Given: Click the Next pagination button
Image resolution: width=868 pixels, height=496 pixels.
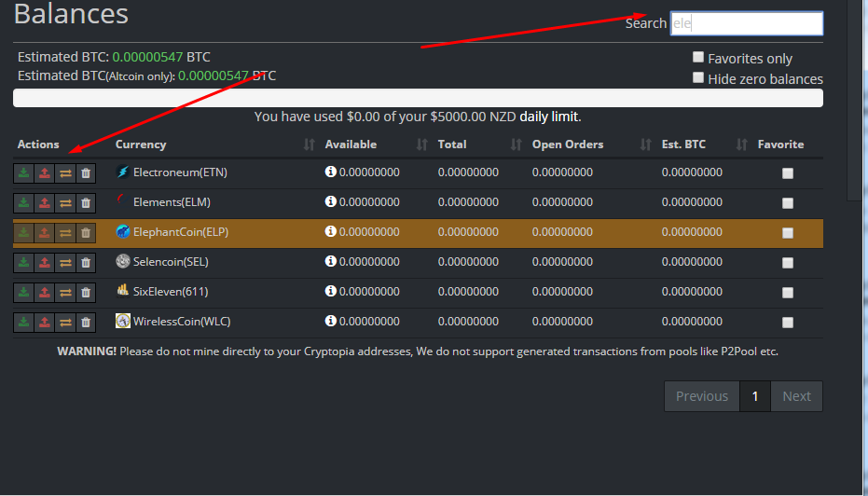Looking at the screenshot, I should point(796,396).
